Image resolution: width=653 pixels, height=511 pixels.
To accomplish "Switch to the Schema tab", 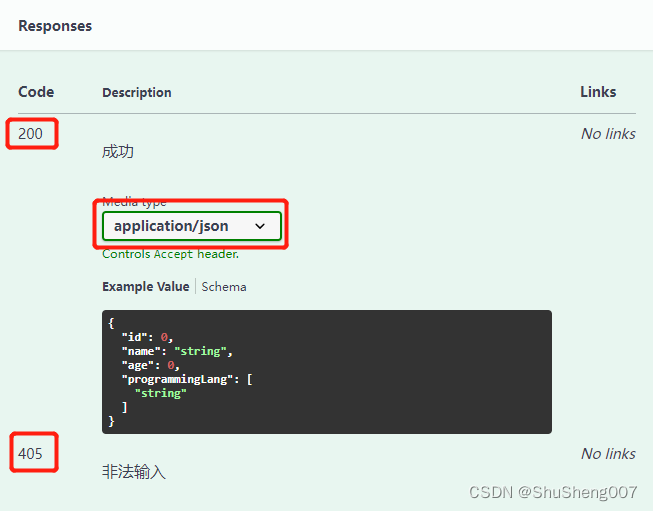I will point(224,287).
